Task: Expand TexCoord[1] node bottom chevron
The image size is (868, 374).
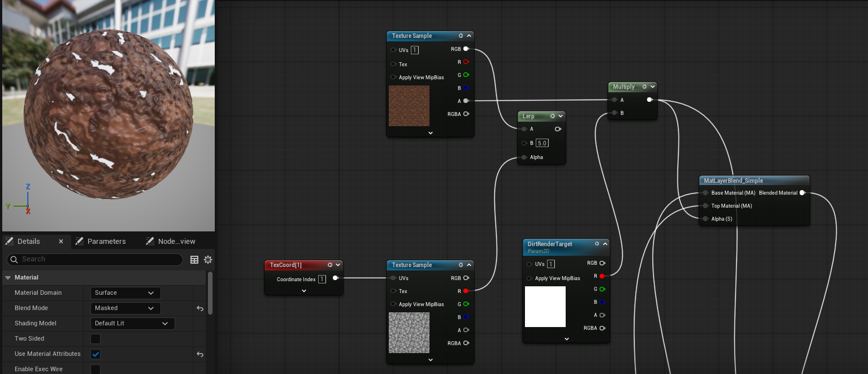Action: 304,291
